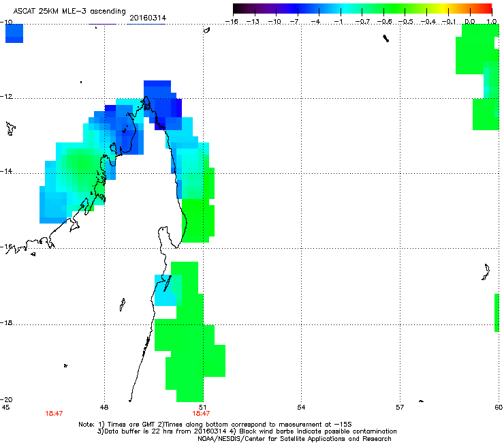Click the title 'ASCAT 25KM MLE-3 ascending'
This screenshot has height=443, width=504.
click(69, 12)
